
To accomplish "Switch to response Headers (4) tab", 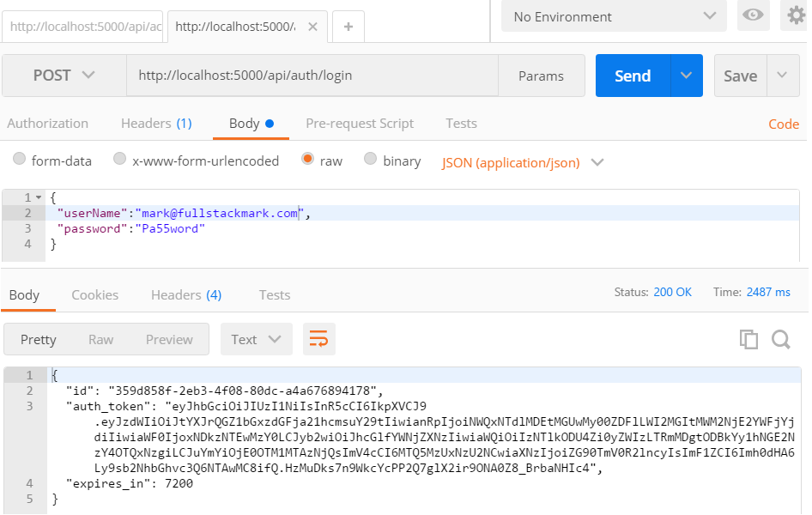I will (x=186, y=294).
